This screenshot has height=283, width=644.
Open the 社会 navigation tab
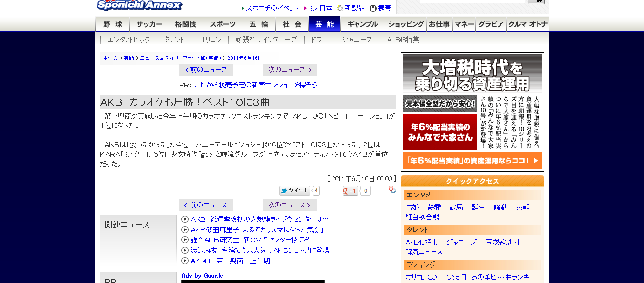292,24
